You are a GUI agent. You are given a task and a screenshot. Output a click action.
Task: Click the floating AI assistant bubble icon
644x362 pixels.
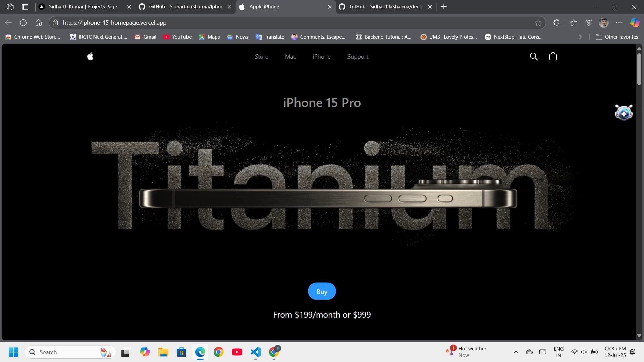tap(624, 112)
